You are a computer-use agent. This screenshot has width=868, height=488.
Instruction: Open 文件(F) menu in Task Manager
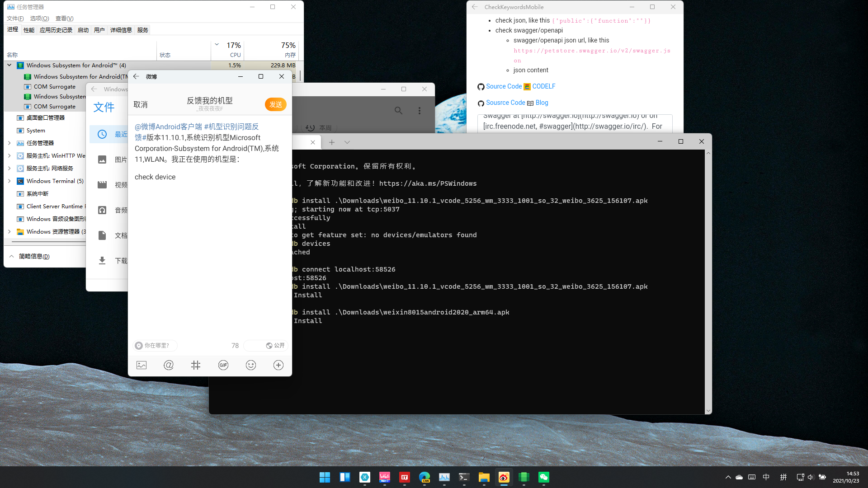coord(15,18)
